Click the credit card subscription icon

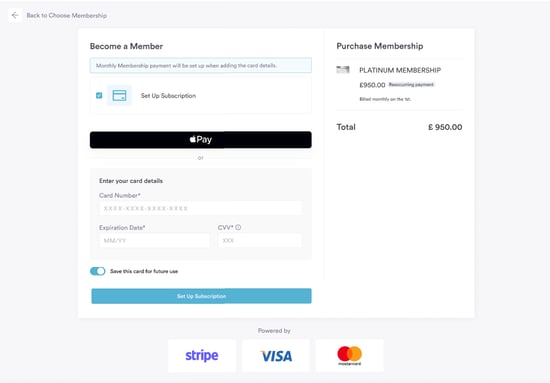pyautogui.click(x=119, y=95)
